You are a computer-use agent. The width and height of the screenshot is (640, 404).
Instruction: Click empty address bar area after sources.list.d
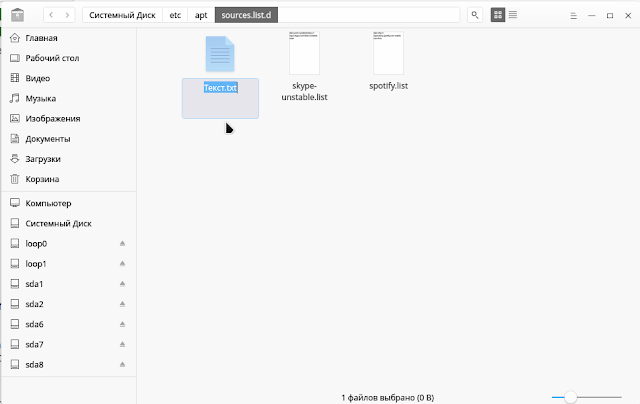click(369, 15)
